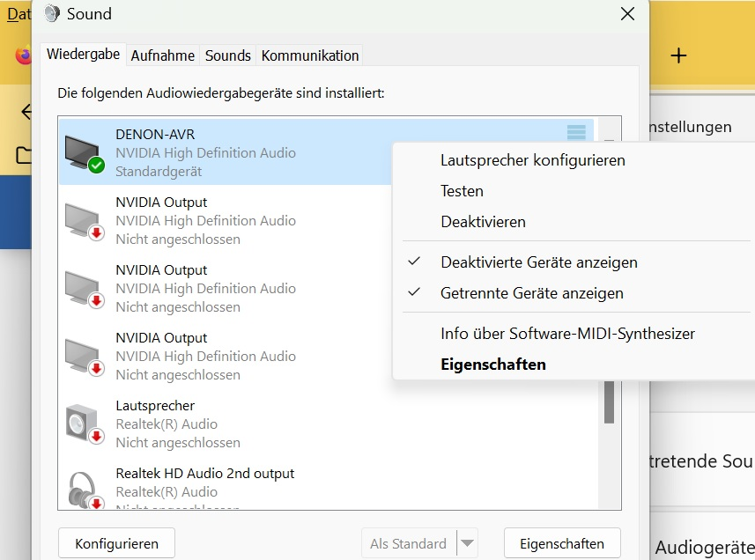755x560 pixels.
Task: Switch to the Aufnahme tab
Action: click(163, 55)
